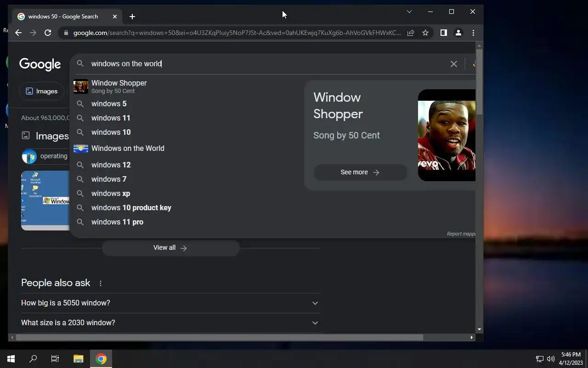
Task: Select the 'windows 10 product key' suggestion
Action: [186, 207]
